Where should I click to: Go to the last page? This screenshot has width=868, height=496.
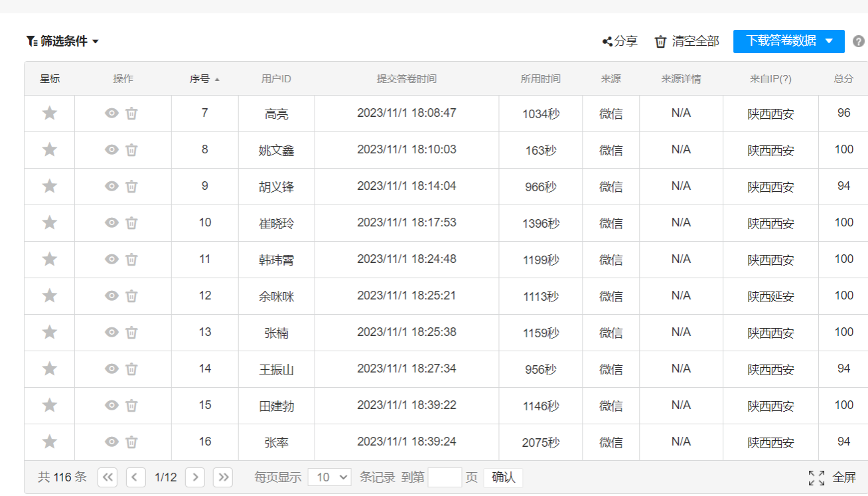224,477
